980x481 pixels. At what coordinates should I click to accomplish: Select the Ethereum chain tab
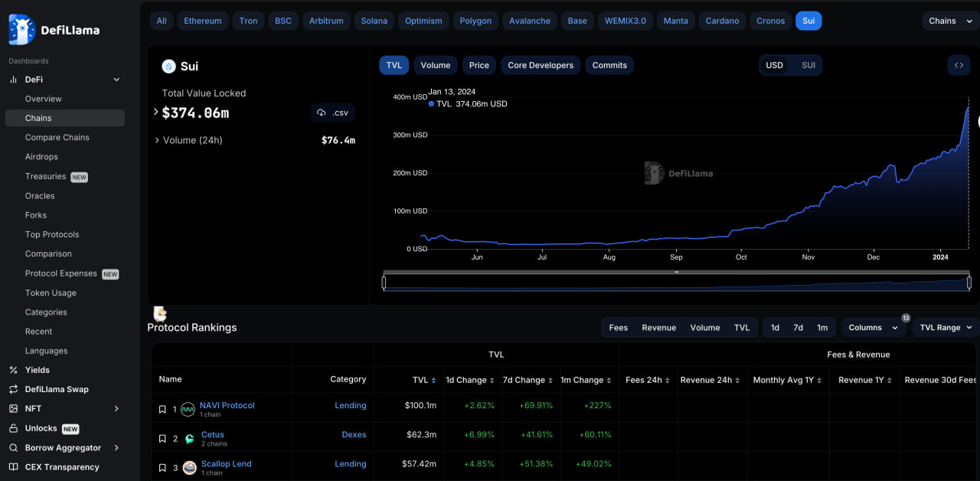[203, 21]
